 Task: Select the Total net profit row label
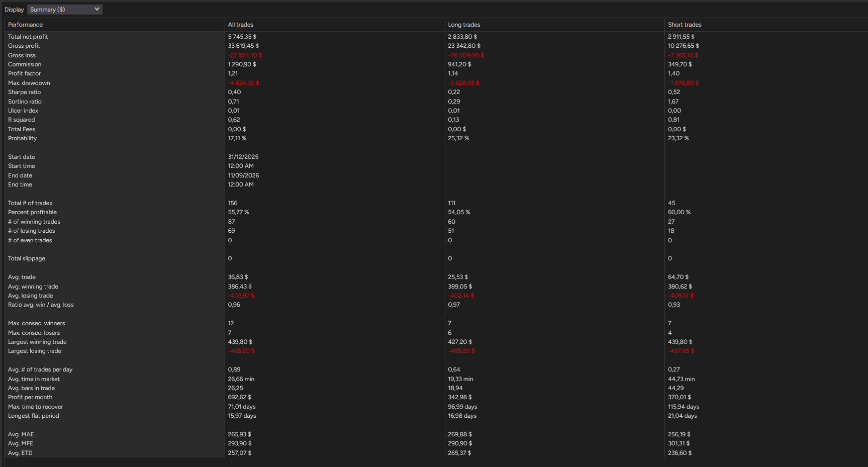[28, 37]
